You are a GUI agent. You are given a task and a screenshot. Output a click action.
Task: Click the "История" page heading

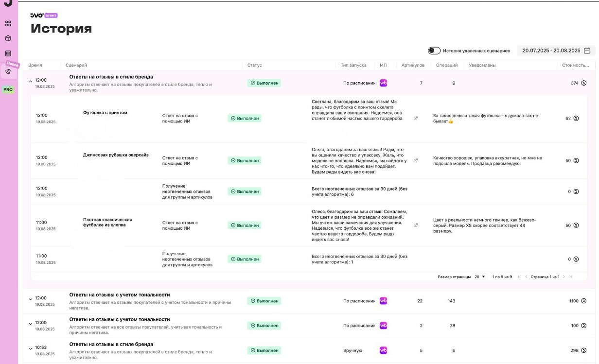coord(61,28)
